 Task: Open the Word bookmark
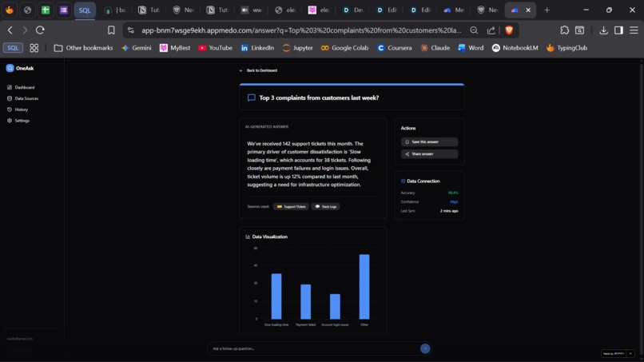[x=471, y=48]
